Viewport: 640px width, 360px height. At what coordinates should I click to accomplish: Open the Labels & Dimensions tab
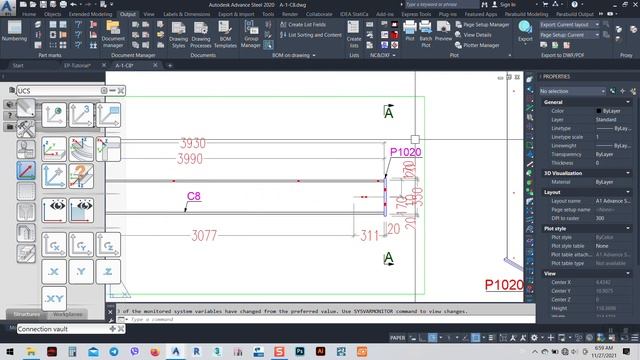click(x=186, y=14)
